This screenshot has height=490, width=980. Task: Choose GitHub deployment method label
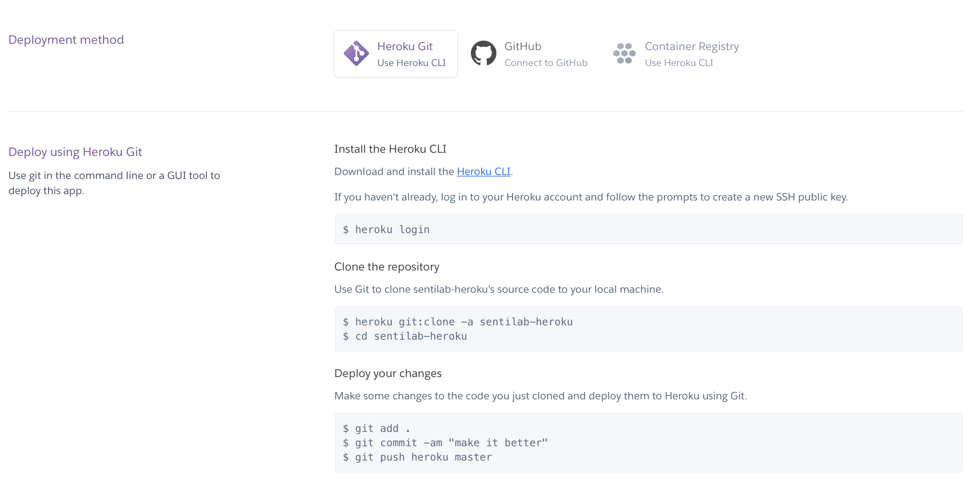[523, 47]
